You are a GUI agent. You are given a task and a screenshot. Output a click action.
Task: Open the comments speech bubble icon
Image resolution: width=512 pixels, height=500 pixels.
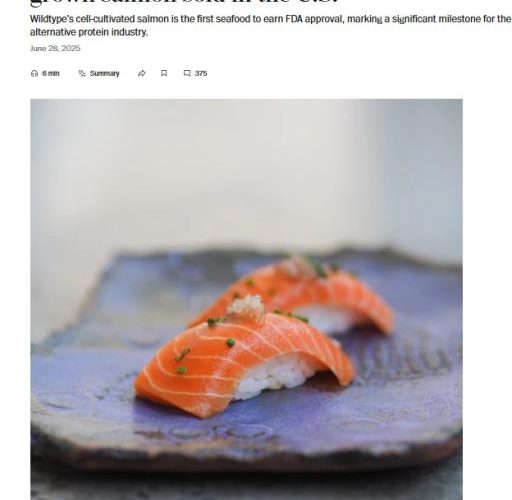(187, 73)
